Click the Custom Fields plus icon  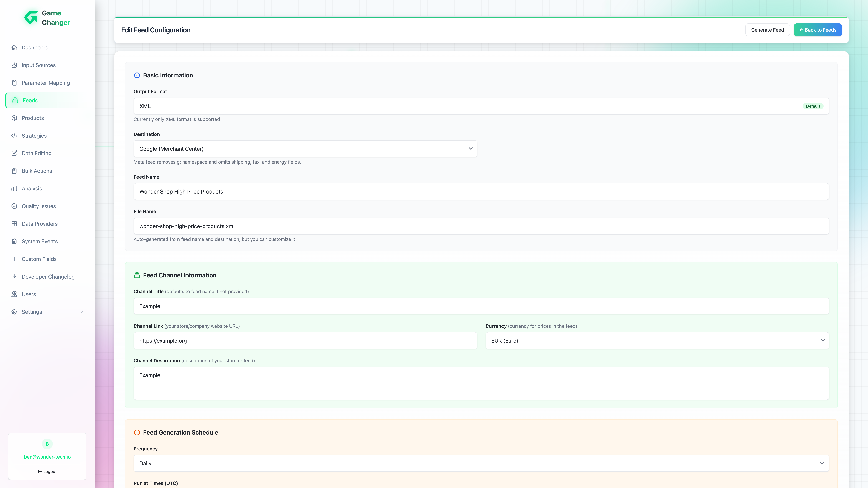click(14, 259)
